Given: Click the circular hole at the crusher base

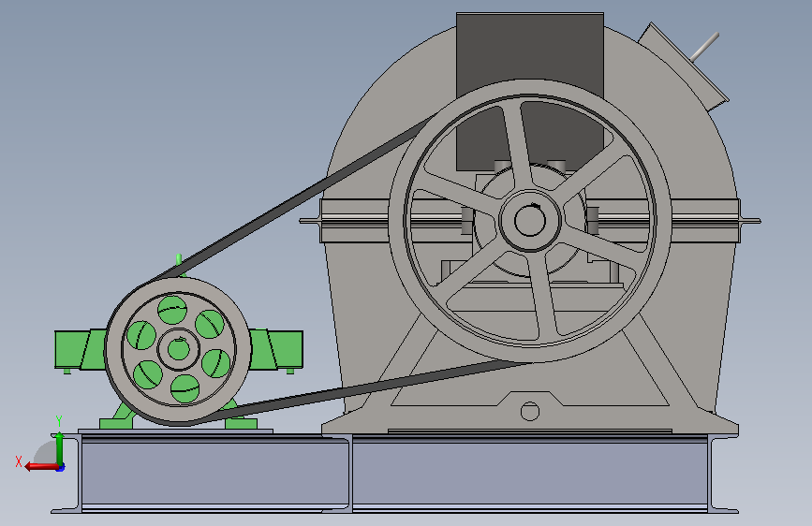Looking at the screenshot, I should pyautogui.click(x=530, y=412).
